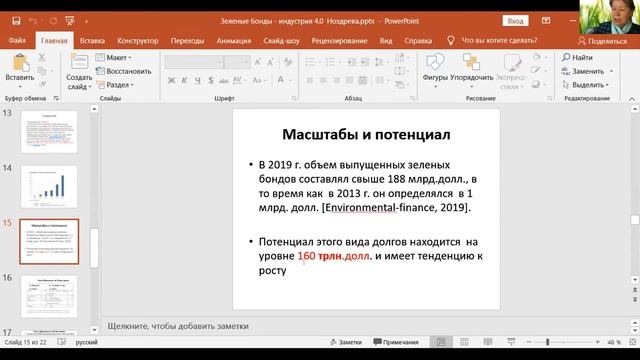Apply bulleted list
The width and height of the screenshot is (640, 360).
[x=311, y=62]
